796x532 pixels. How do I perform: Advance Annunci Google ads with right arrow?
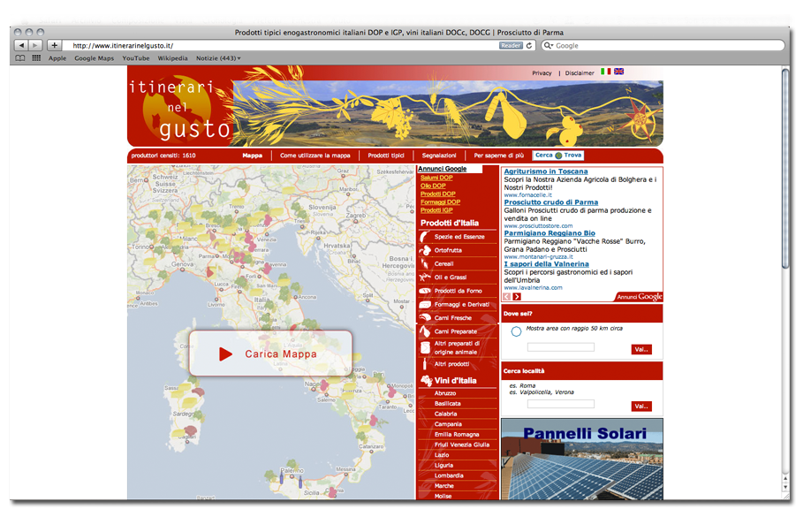pos(517,298)
